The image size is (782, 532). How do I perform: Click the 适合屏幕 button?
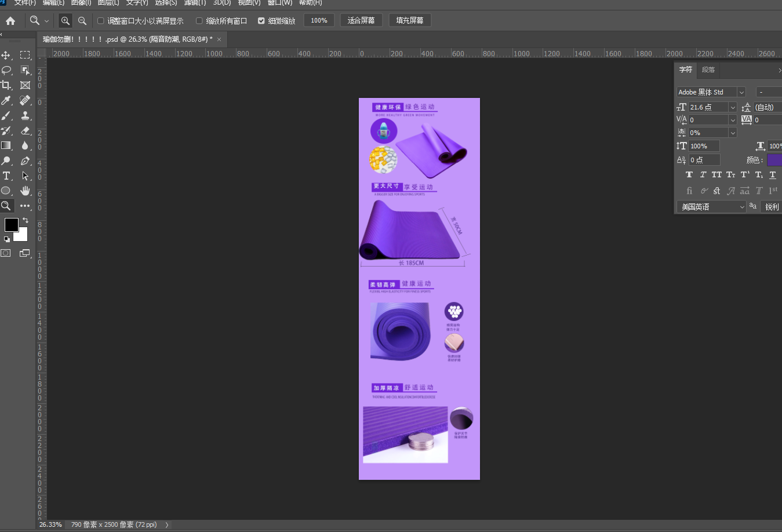pyautogui.click(x=361, y=21)
